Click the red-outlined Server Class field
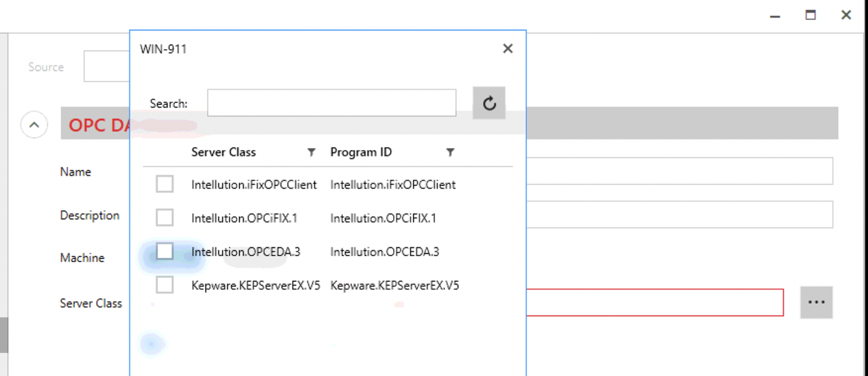The width and height of the screenshot is (868, 376). tap(655, 303)
